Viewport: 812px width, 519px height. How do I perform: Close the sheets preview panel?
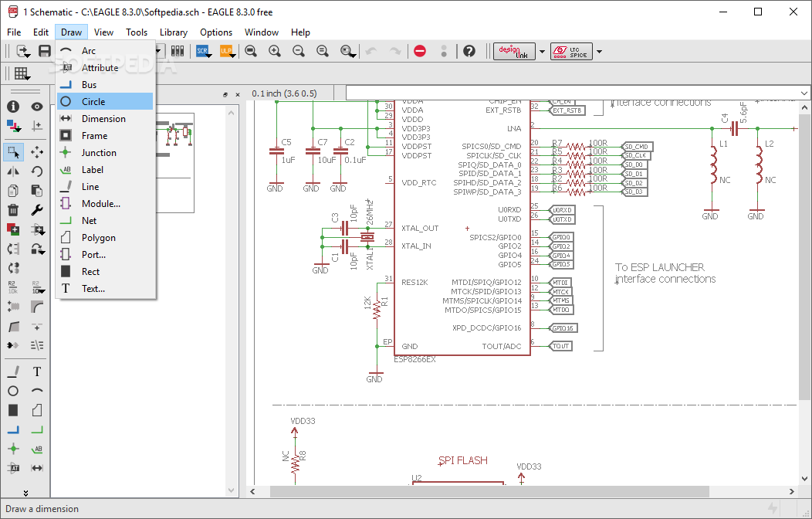click(x=238, y=95)
